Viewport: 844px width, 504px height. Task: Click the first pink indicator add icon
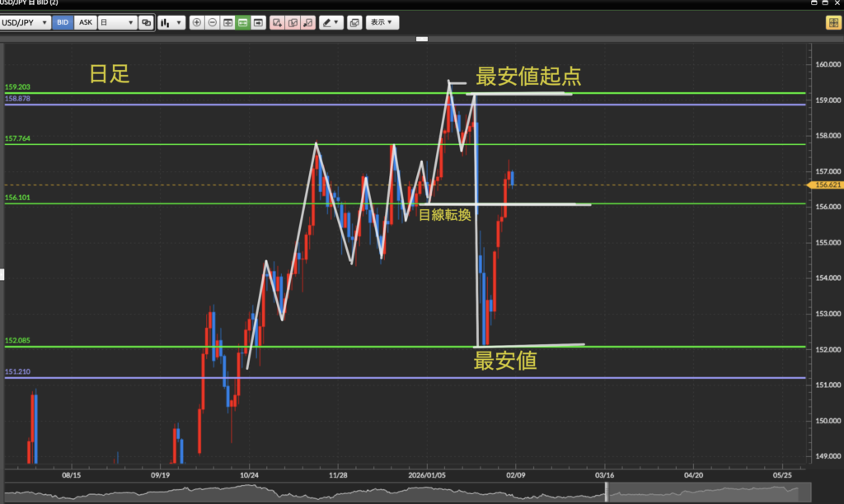point(277,23)
